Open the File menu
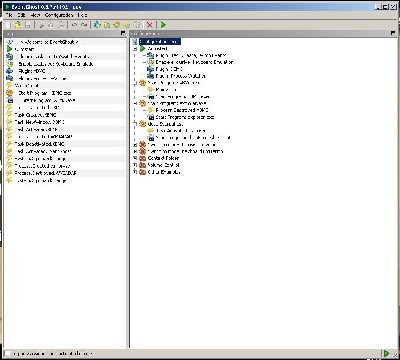Screen dimensions: 400x360 tap(9, 15)
